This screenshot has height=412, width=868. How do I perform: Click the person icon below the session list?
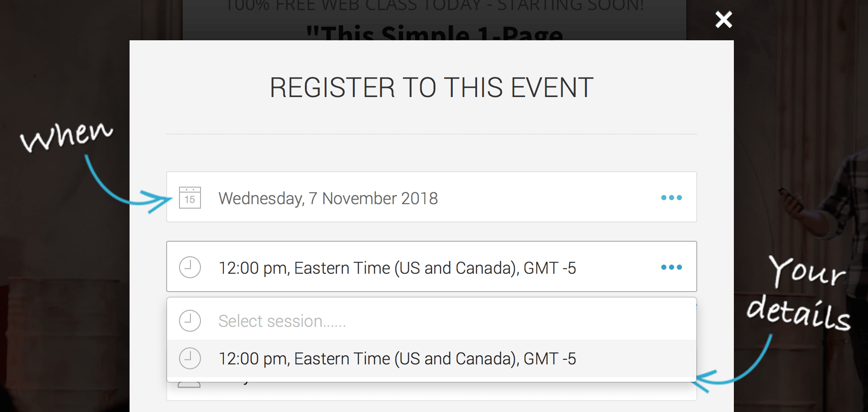click(189, 385)
